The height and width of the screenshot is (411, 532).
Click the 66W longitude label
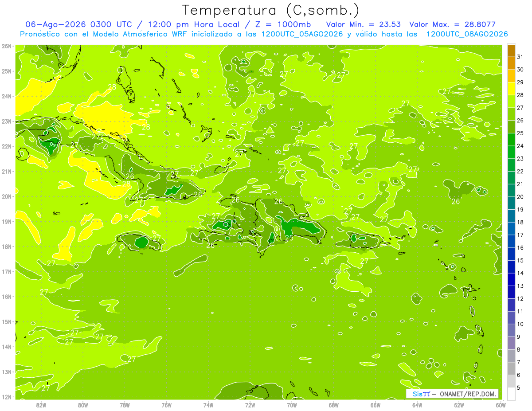click(x=376, y=405)
